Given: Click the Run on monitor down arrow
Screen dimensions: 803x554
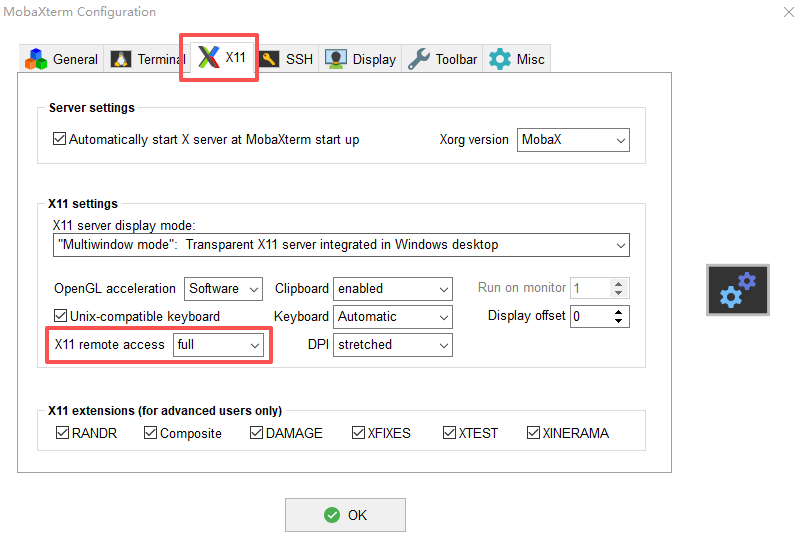Looking at the screenshot, I should pyautogui.click(x=619, y=293).
